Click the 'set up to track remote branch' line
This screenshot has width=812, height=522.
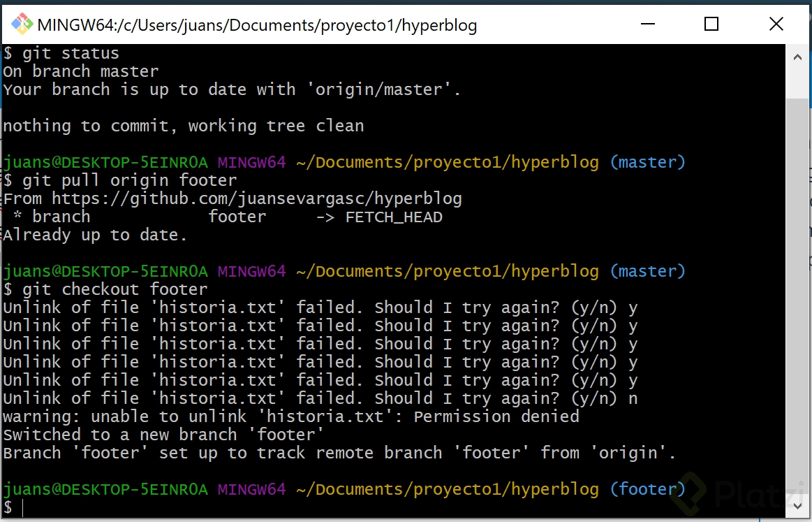coord(339,453)
